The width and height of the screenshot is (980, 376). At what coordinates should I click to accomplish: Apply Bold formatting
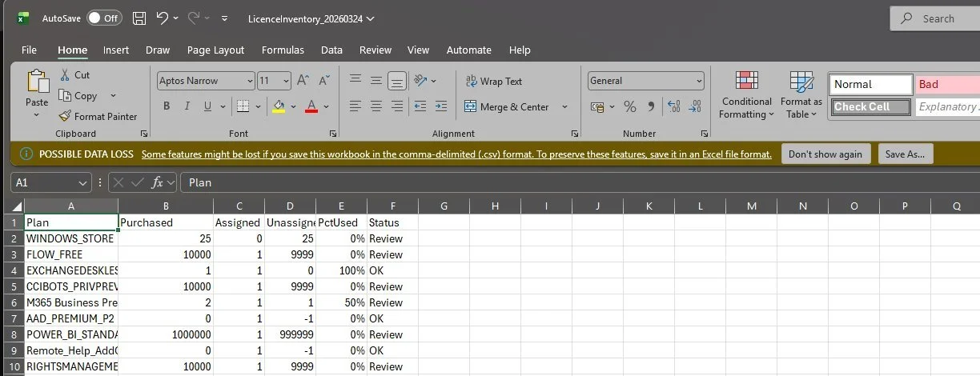(167, 106)
